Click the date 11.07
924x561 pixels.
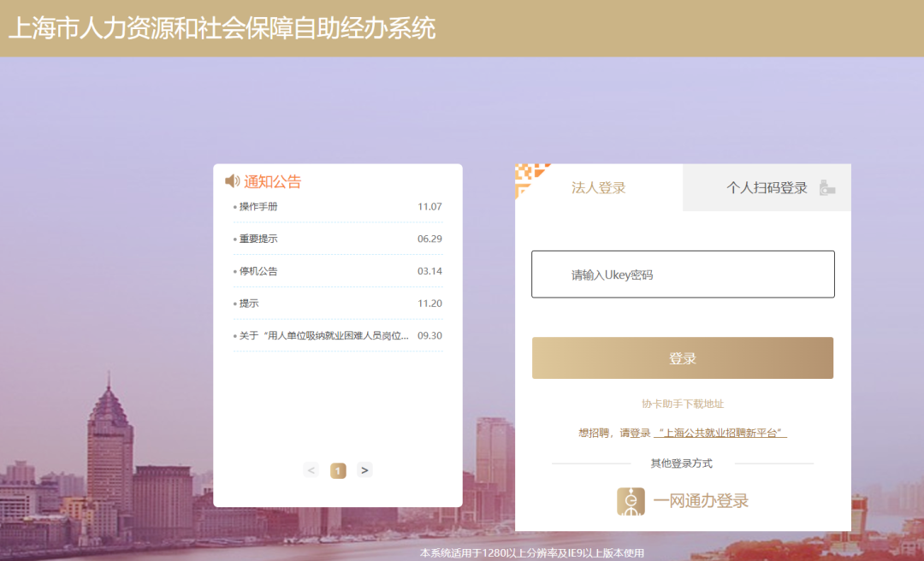tap(429, 207)
